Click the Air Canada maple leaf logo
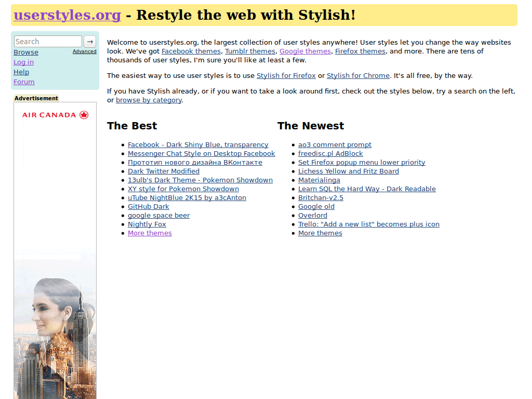Viewport: 532px width, 399px height. [84, 115]
